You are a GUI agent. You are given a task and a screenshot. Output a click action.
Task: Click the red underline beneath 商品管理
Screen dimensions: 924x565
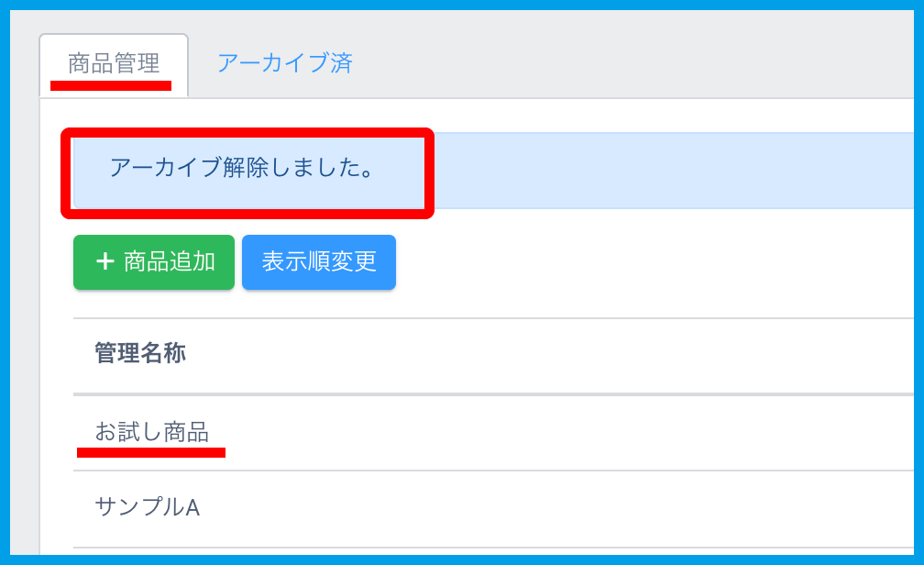click(111, 85)
